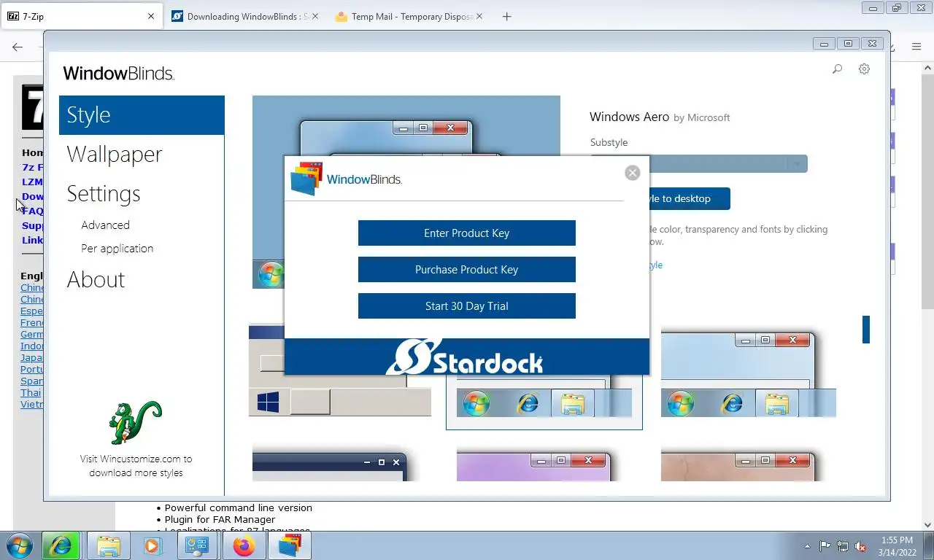Show hidden system tray icons
This screenshot has height=560, width=934.
pyautogui.click(x=807, y=546)
